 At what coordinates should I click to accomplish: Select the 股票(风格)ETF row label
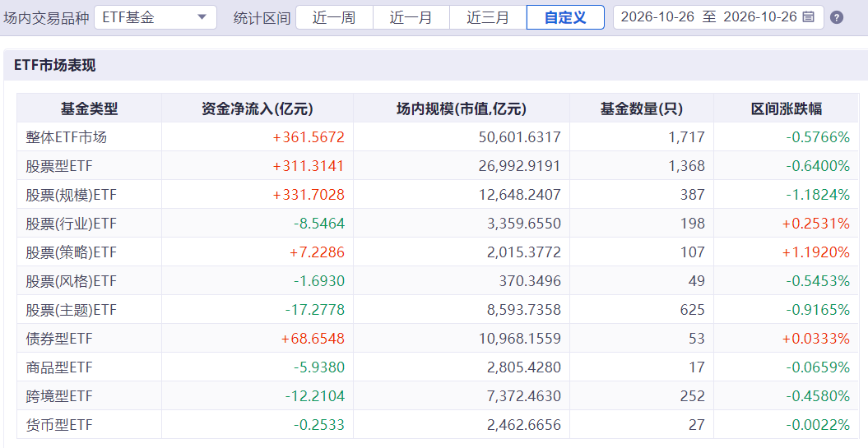coord(71,281)
